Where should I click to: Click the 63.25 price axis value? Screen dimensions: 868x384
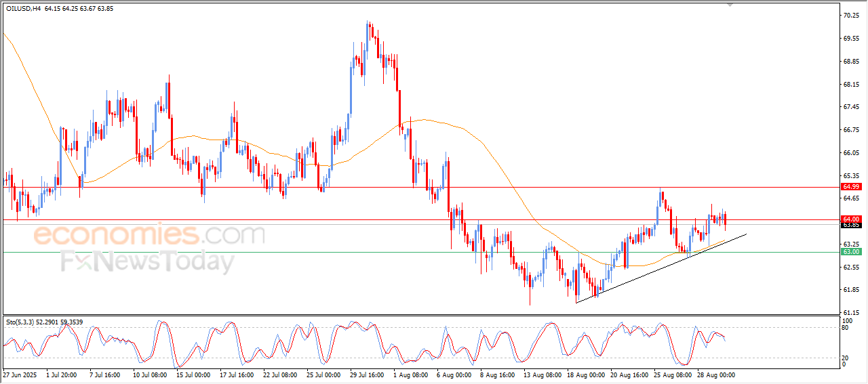pyautogui.click(x=851, y=244)
